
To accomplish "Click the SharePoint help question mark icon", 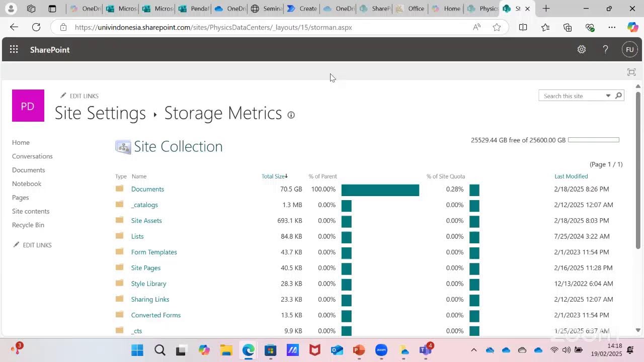I will pos(605,49).
